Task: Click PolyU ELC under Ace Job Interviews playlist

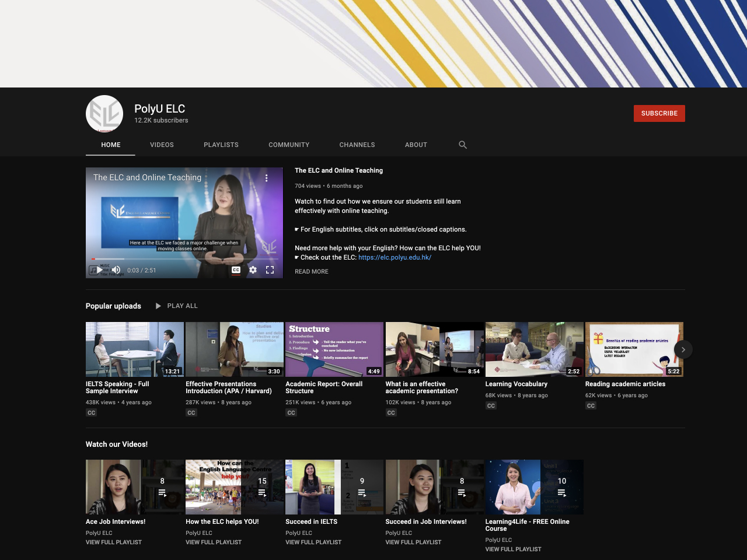Action: pyautogui.click(x=99, y=533)
